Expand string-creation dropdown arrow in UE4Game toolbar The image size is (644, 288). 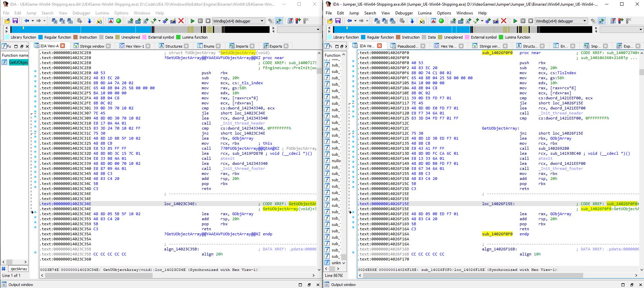pyautogui.click(x=159, y=21)
